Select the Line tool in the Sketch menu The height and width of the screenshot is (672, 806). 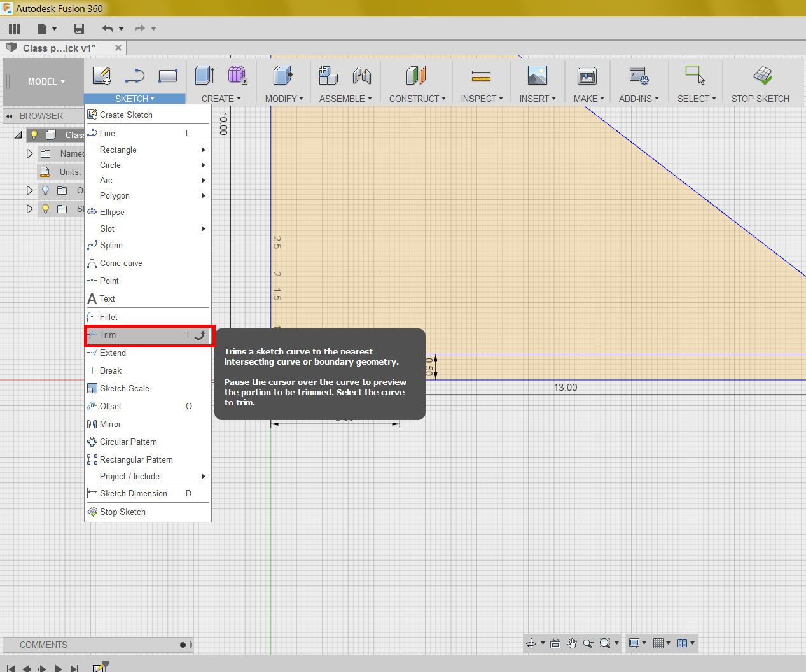(106, 133)
